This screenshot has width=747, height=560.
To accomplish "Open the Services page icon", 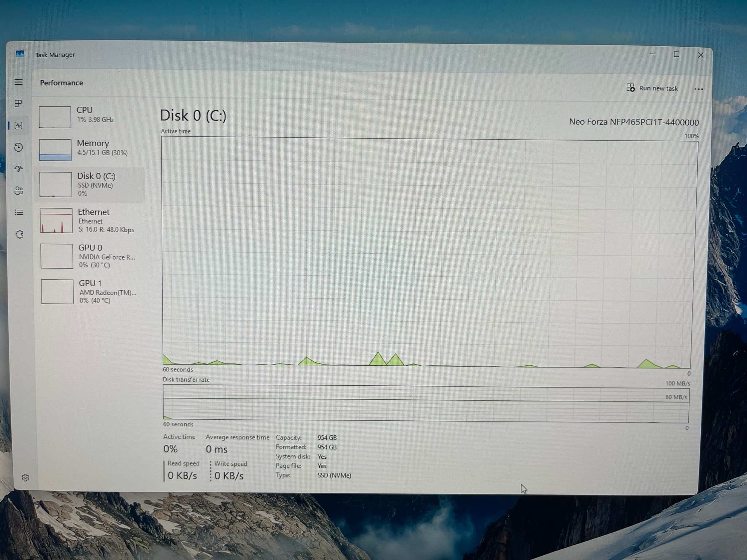I will [x=20, y=234].
